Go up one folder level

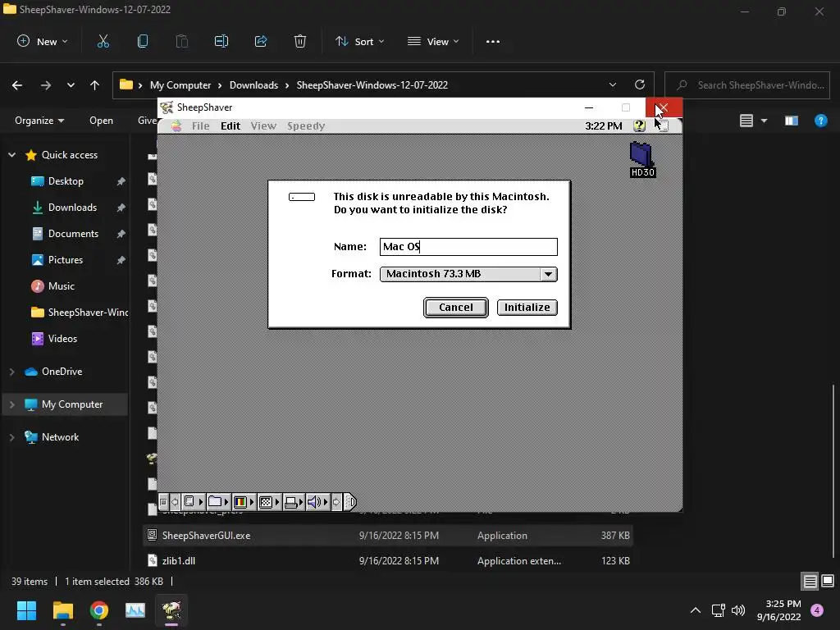[95, 85]
